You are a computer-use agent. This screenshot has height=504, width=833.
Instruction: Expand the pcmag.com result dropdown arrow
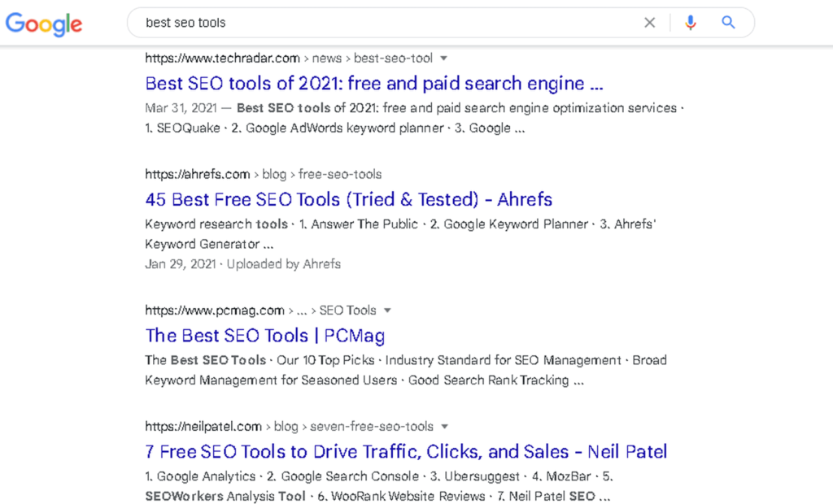pyautogui.click(x=387, y=311)
